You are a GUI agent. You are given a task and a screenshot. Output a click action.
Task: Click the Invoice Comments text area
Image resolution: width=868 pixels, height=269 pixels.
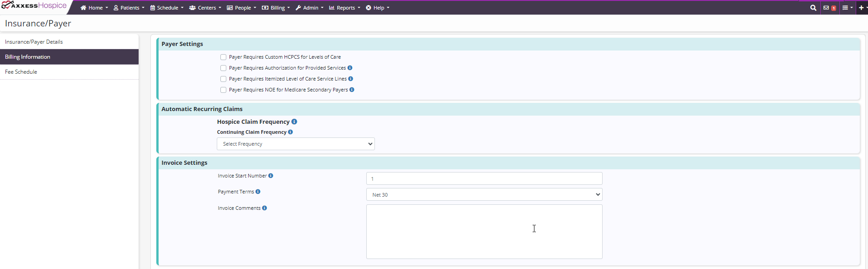point(484,231)
